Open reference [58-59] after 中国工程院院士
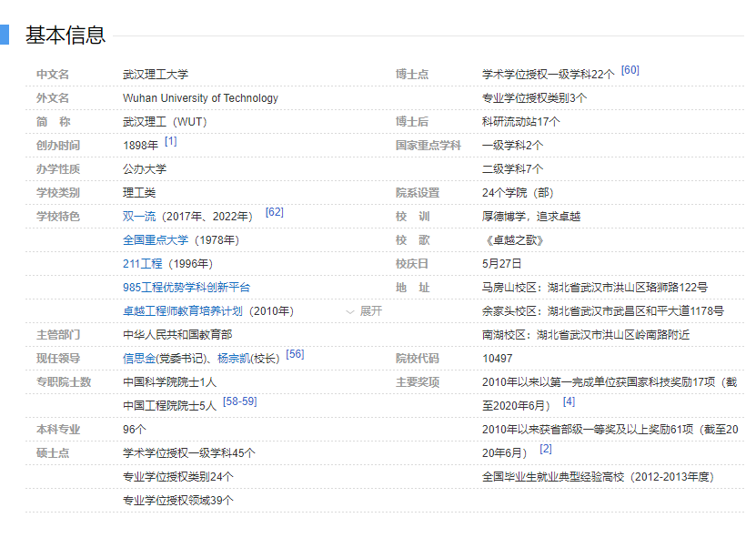The image size is (756, 538). [239, 401]
